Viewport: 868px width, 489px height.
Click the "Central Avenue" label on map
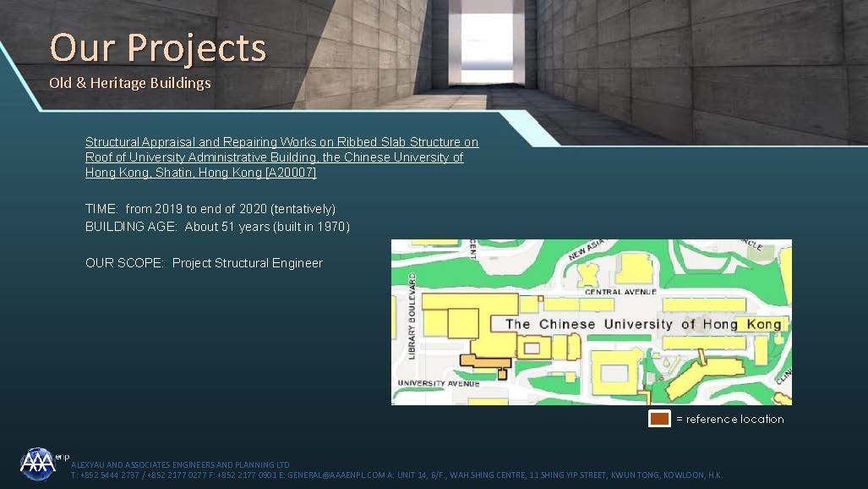coord(620,292)
